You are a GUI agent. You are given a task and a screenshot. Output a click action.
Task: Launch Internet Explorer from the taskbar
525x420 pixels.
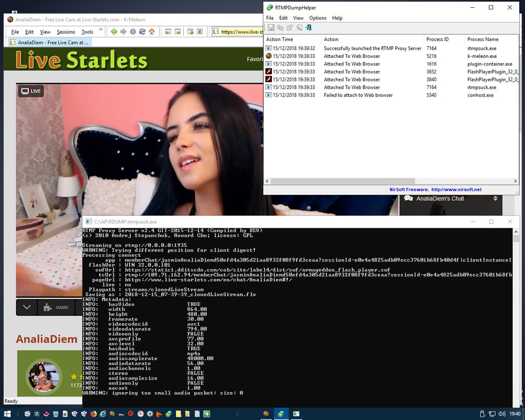click(103, 414)
